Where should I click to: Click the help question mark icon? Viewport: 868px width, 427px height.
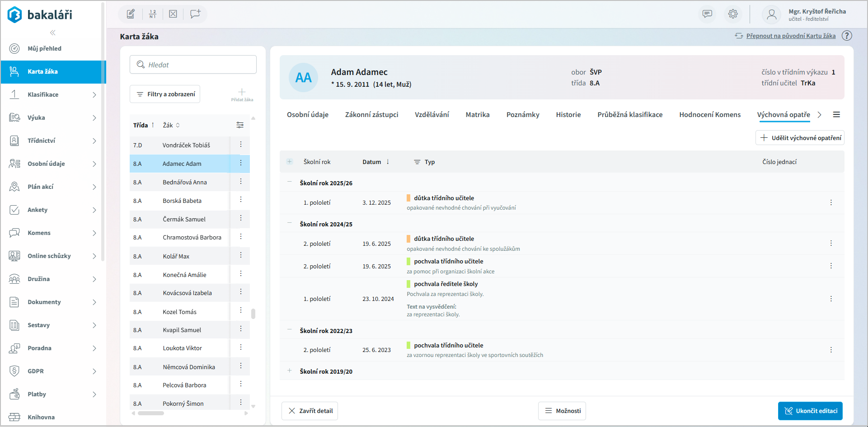[x=847, y=36]
